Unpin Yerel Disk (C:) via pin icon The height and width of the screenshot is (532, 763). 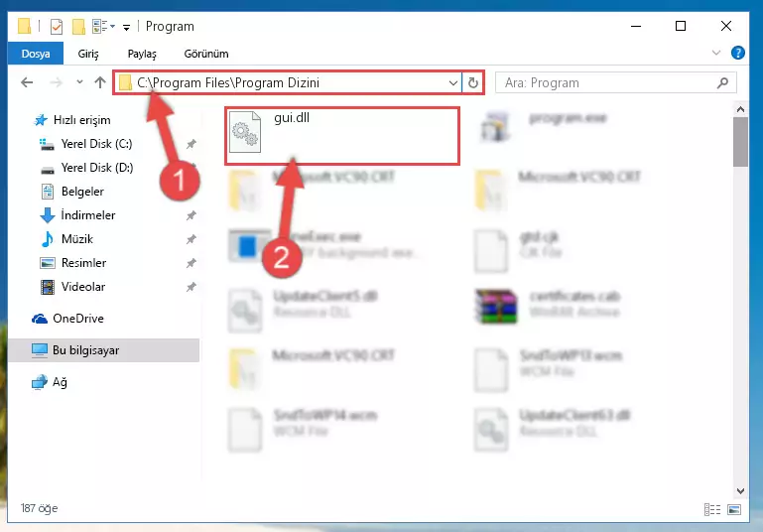click(x=191, y=144)
